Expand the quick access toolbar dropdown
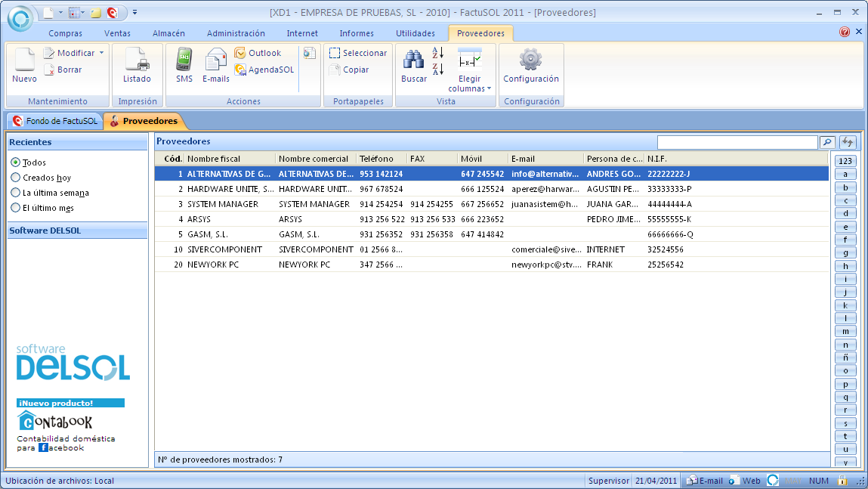 134,12
